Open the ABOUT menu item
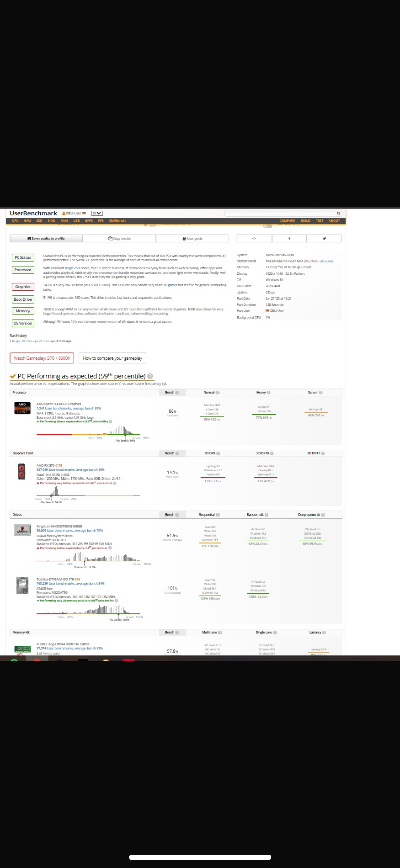This screenshot has height=868, width=400. coord(334,221)
